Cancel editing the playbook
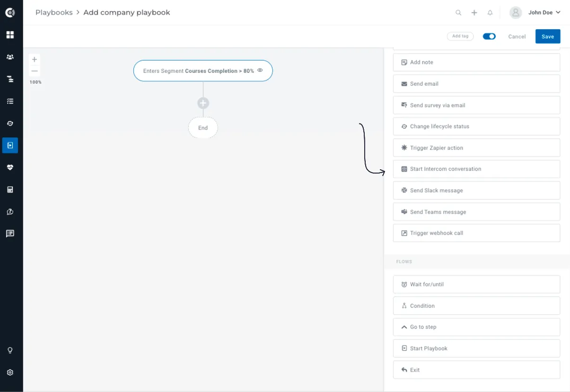The image size is (570, 392). [x=517, y=36]
